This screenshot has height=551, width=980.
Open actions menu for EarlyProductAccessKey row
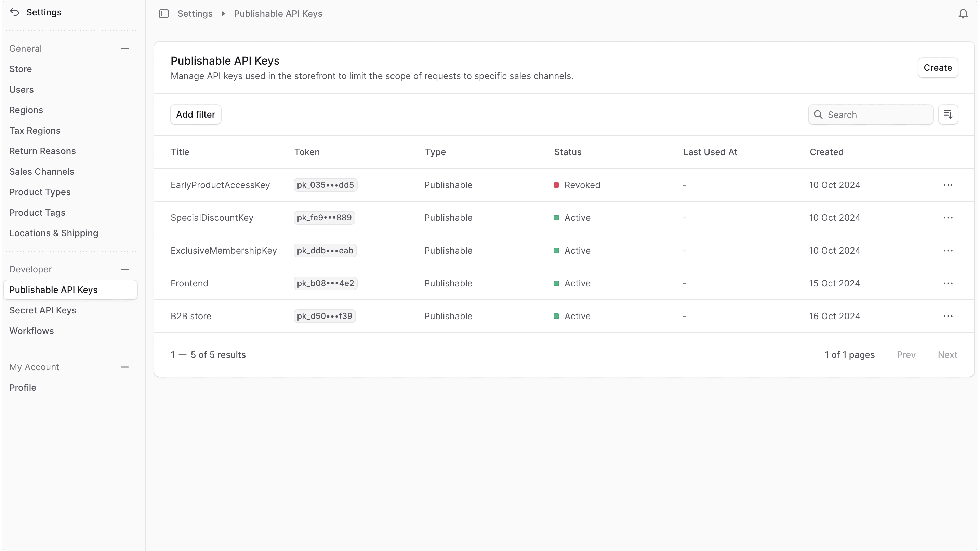[948, 185]
